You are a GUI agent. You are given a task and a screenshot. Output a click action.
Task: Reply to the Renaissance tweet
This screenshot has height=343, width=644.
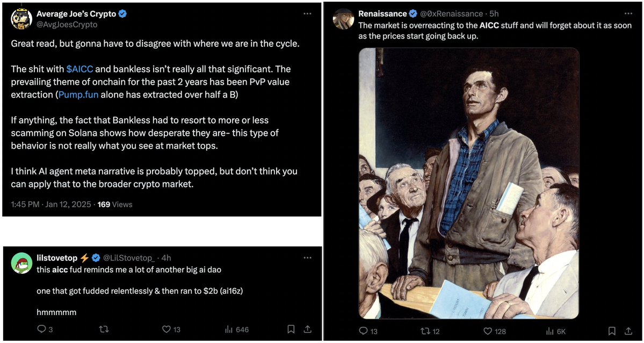[363, 331]
